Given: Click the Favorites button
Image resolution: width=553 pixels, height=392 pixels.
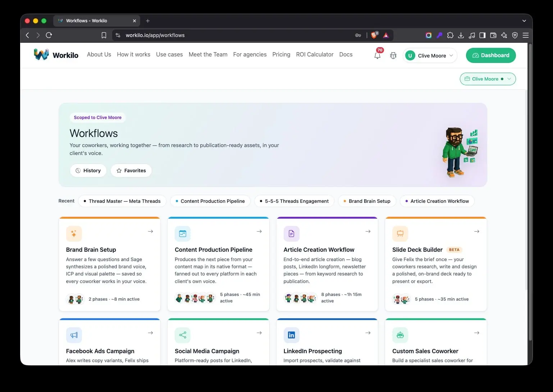Looking at the screenshot, I should (131, 170).
